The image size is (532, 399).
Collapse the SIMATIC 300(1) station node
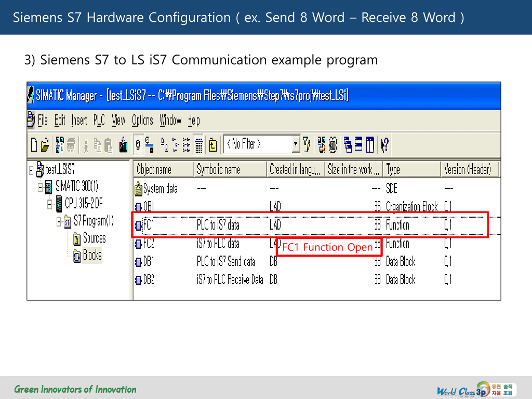[40, 188]
